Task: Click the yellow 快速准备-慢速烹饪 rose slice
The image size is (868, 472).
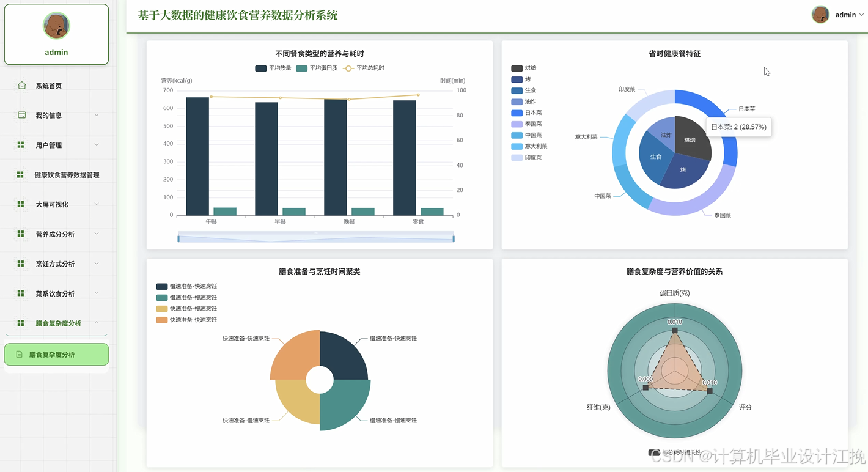Action: coord(298,402)
